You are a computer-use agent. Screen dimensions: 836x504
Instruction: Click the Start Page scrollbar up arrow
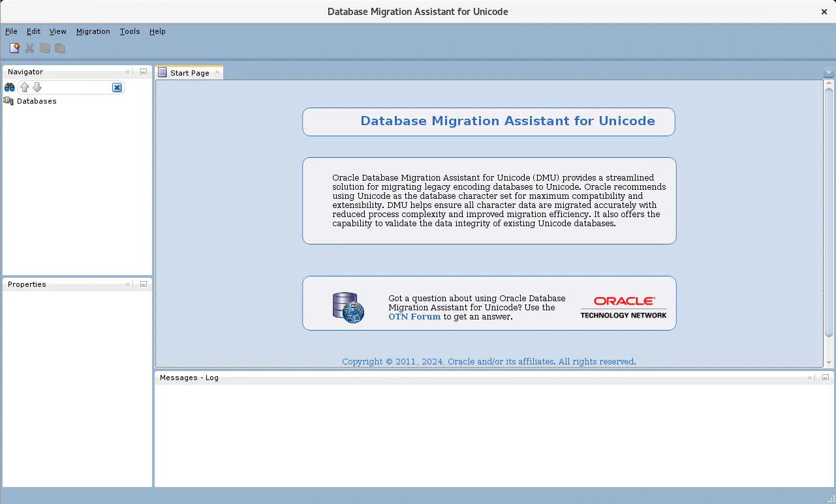(829, 83)
